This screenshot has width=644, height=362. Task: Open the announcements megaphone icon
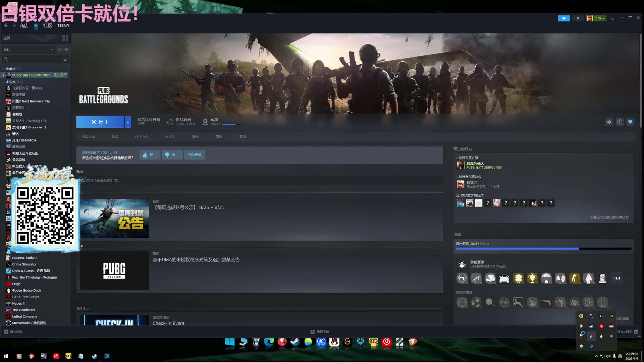[x=564, y=18]
